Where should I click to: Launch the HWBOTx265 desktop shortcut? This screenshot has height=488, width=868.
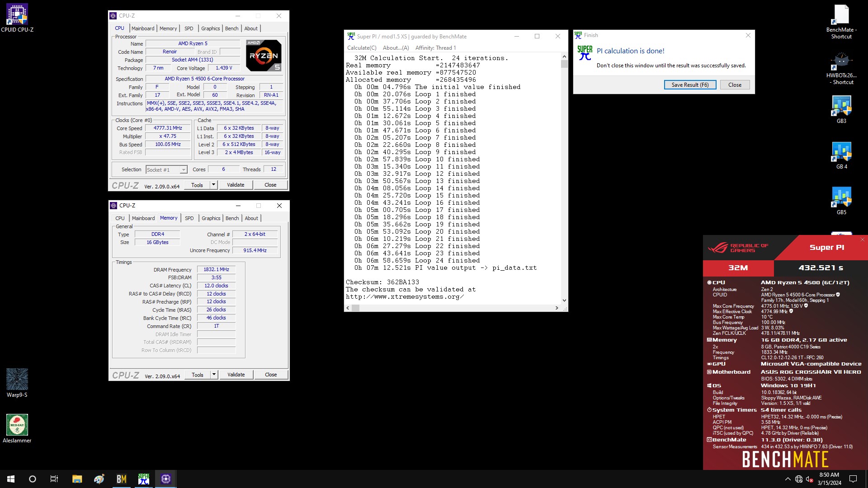pyautogui.click(x=841, y=68)
